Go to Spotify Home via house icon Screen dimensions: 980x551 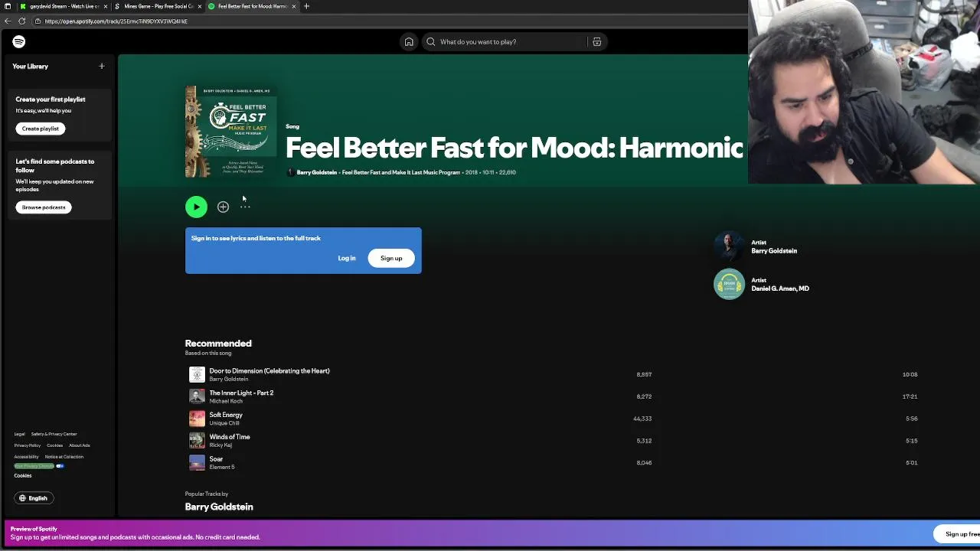(409, 42)
